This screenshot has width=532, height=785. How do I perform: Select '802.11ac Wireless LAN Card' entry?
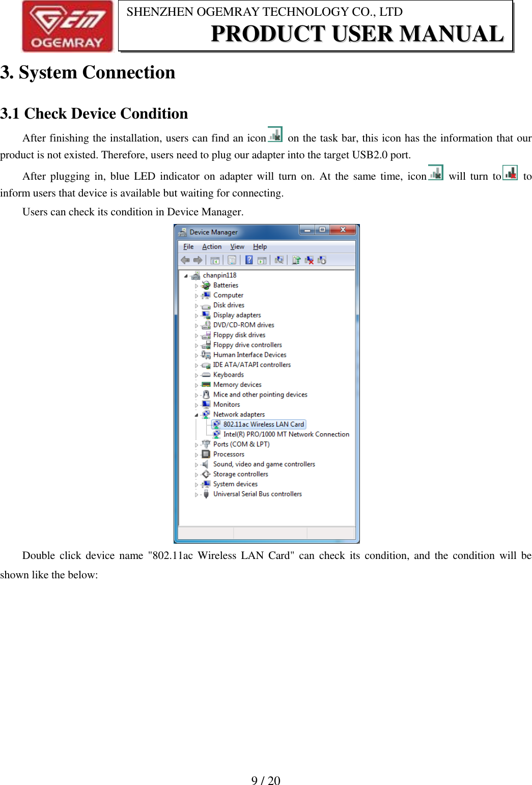259,425
